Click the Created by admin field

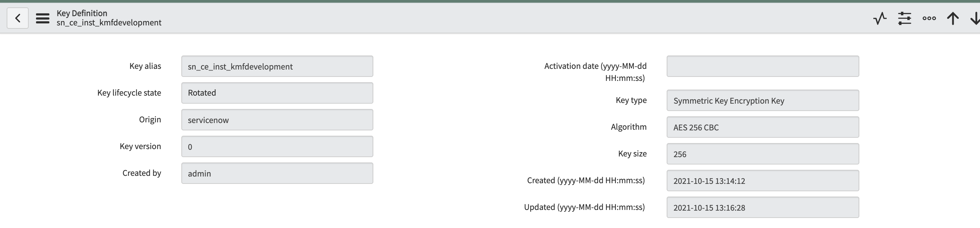pyautogui.click(x=277, y=173)
